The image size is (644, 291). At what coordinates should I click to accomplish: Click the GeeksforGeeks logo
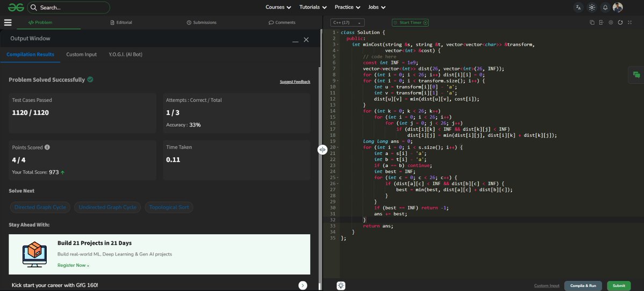click(x=16, y=8)
